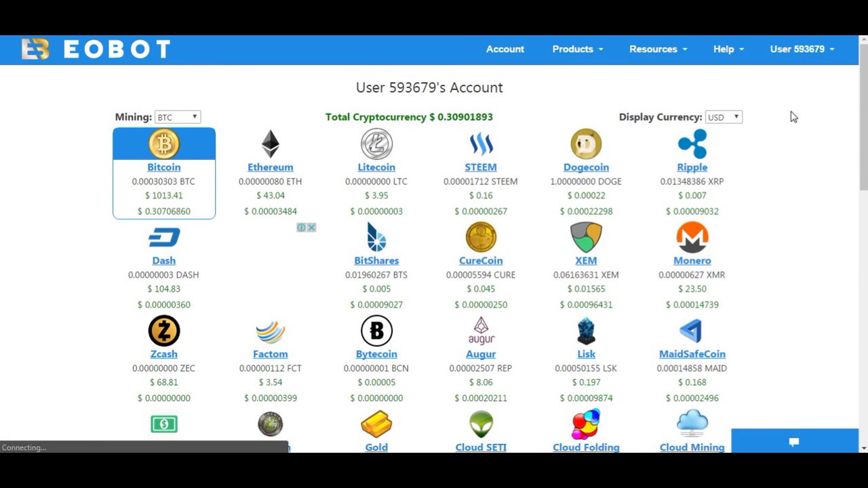Open the Dash link
This screenshot has width=868, height=488.
(x=164, y=260)
